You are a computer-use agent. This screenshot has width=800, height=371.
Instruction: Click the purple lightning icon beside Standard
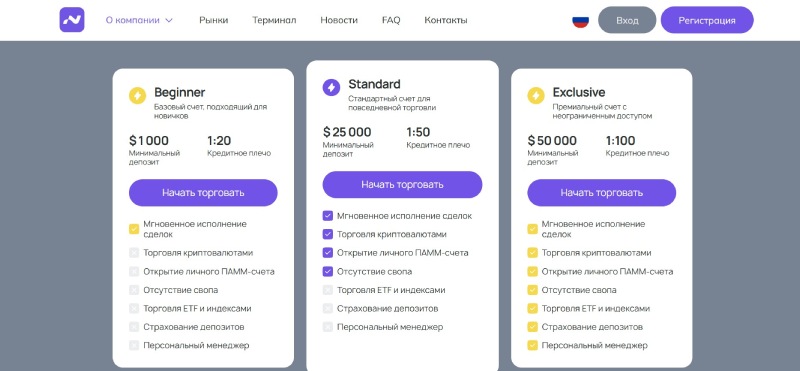[331, 87]
